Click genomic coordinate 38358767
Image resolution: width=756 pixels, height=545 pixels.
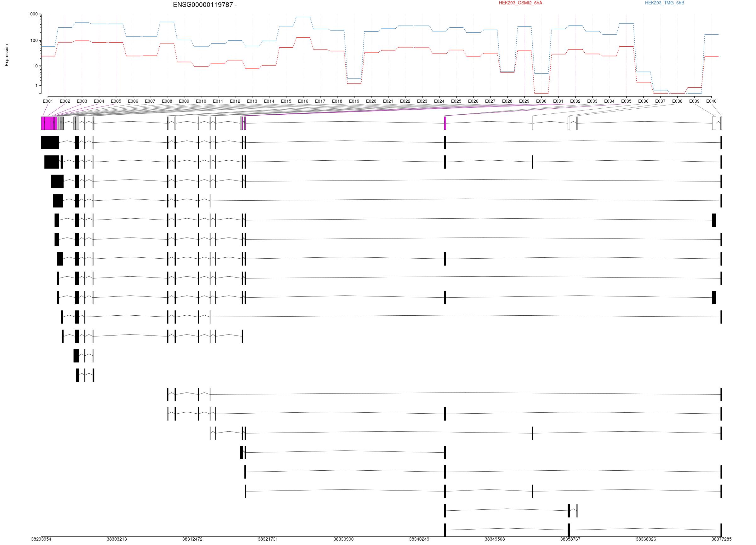(570, 539)
